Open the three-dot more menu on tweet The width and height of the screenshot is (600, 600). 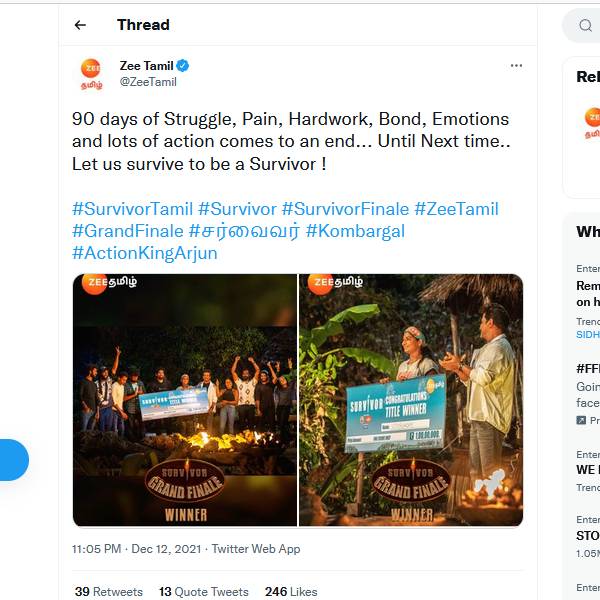pos(516,66)
